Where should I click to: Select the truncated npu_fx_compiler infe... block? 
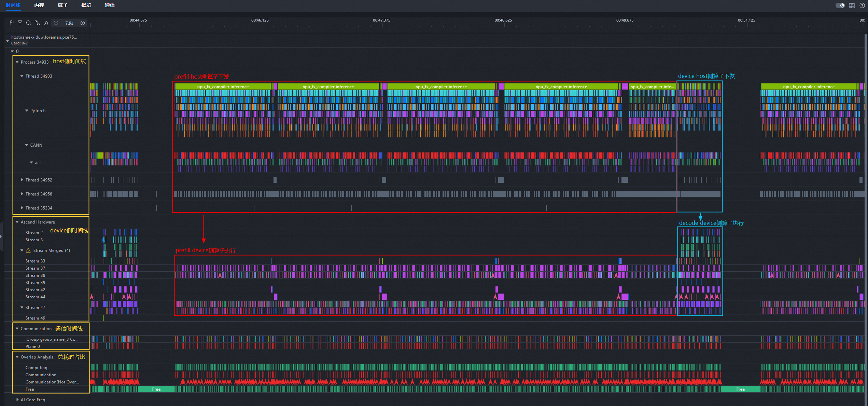click(x=652, y=87)
